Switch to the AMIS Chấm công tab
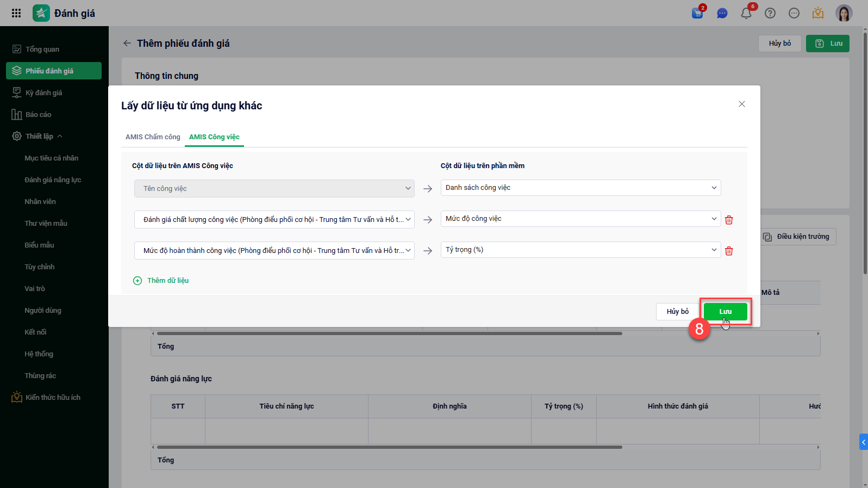This screenshot has height=488, width=868. point(153,137)
